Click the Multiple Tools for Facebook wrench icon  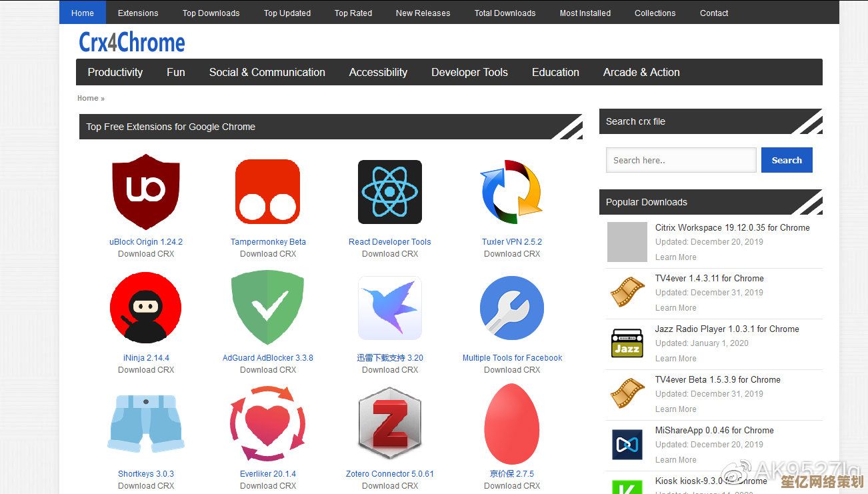click(x=512, y=308)
